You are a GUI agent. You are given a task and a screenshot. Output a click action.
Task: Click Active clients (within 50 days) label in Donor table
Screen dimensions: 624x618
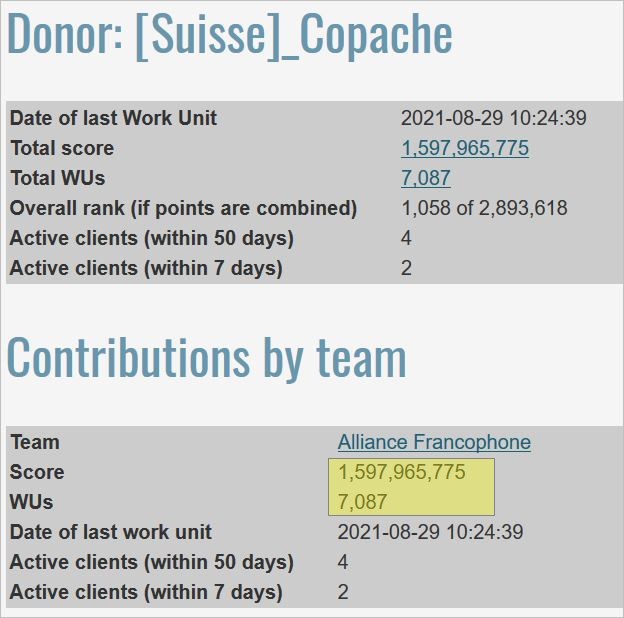click(x=152, y=238)
